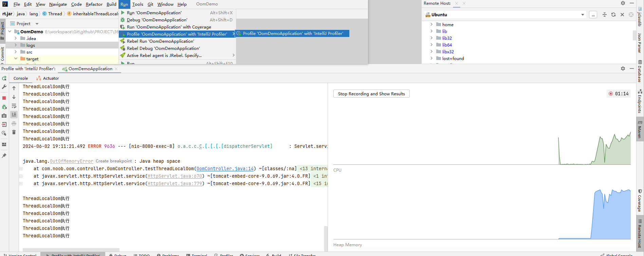Open the Json Parser side panel
This screenshot has width=644, height=256.
click(640, 43)
